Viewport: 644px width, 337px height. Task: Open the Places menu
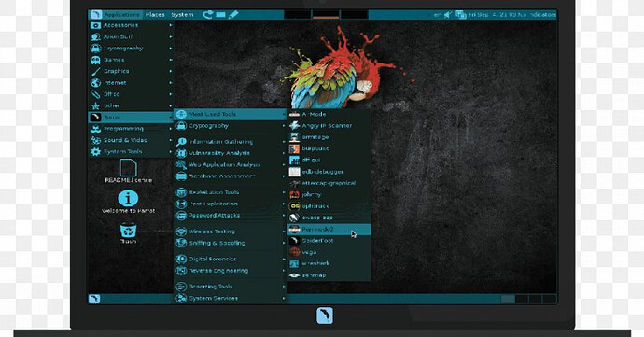click(155, 14)
